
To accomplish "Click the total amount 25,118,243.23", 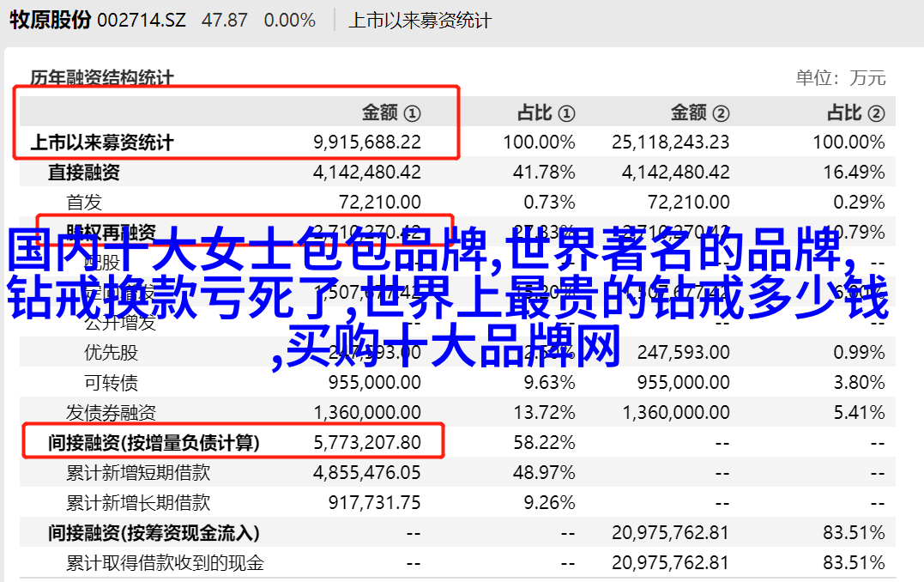I will coord(670,142).
